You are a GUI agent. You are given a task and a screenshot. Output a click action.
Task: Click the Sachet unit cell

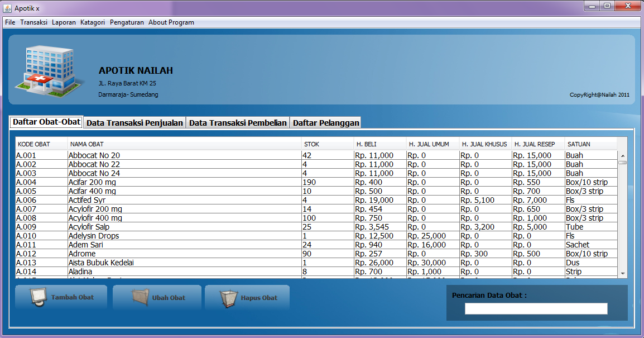591,245
